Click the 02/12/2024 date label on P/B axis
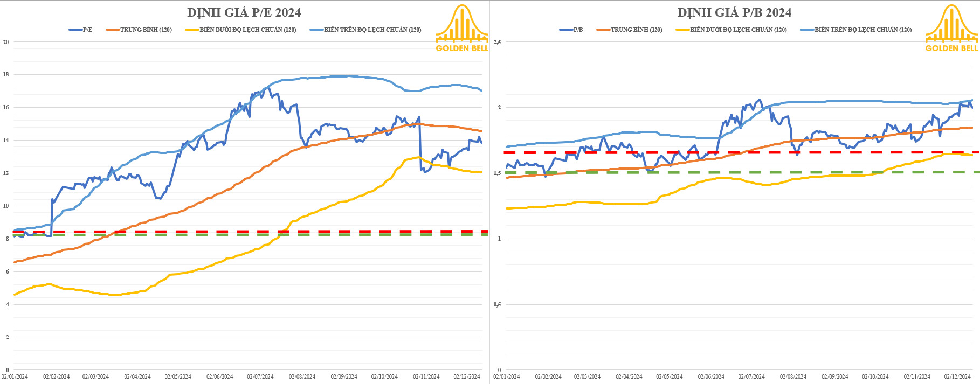This screenshot has width=980, height=384. (957, 377)
